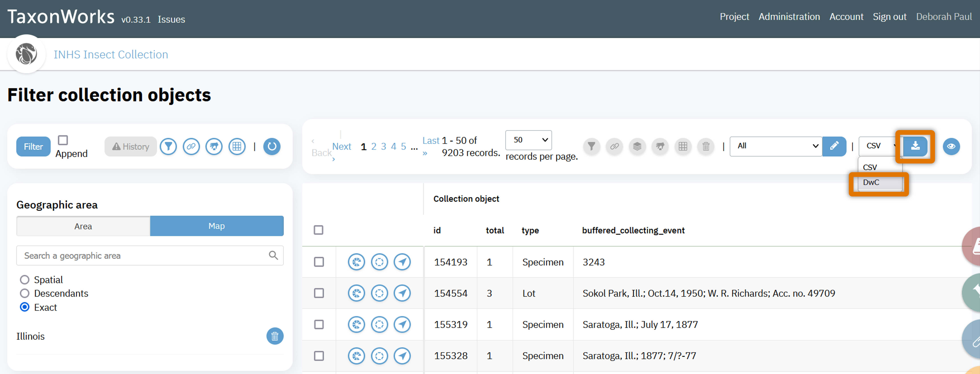
Task: Click the funnel filter icon beside History
Action: [168, 147]
